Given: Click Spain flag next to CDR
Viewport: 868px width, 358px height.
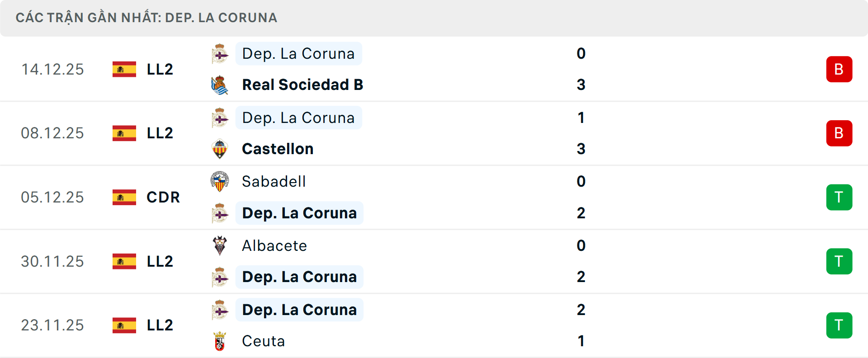Looking at the screenshot, I should pos(124,198).
